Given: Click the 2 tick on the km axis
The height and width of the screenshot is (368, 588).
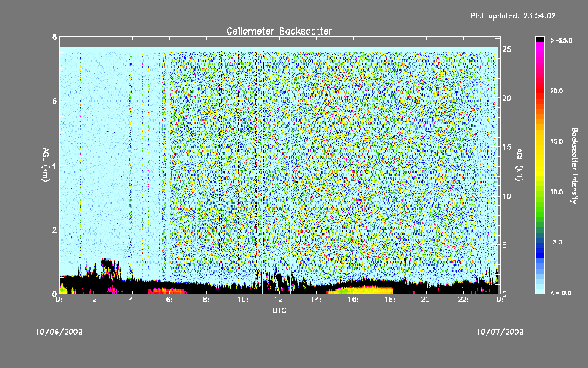Looking at the screenshot, I should (54, 230).
